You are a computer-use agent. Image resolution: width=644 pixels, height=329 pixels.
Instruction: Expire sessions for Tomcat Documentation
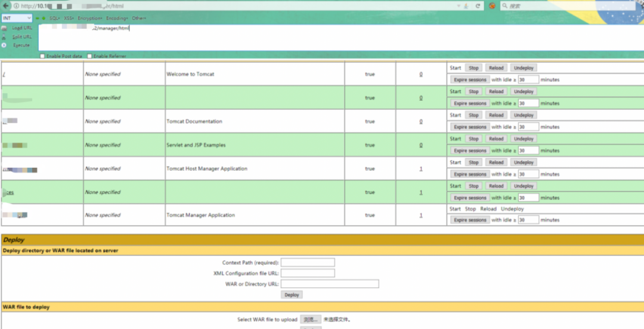(x=470, y=127)
